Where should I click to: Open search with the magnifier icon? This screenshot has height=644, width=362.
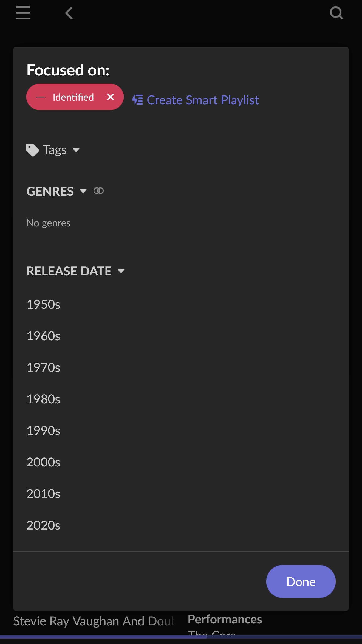[x=336, y=13]
